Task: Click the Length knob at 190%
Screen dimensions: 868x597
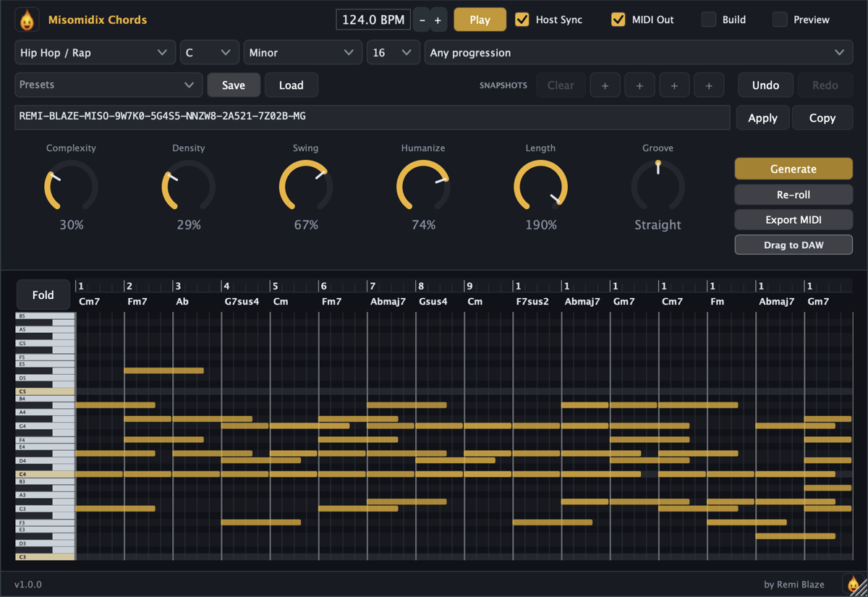Action: pos(540,187)
